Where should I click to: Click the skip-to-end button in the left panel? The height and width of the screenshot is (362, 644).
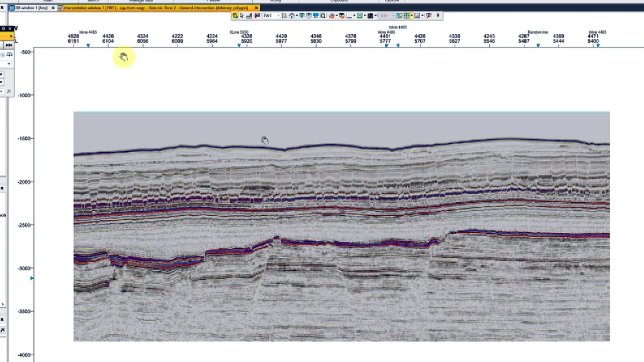[9, 45]
